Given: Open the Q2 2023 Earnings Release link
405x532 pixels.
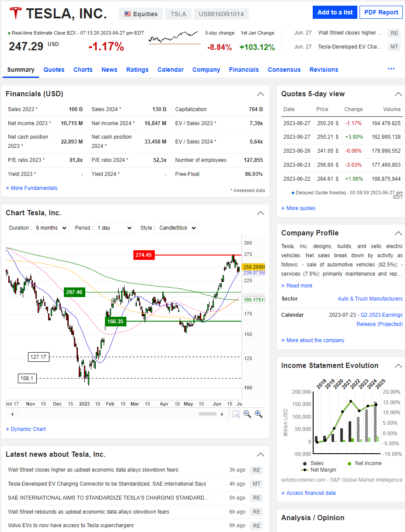Looking at the screenshot, I should coord(380,319).
